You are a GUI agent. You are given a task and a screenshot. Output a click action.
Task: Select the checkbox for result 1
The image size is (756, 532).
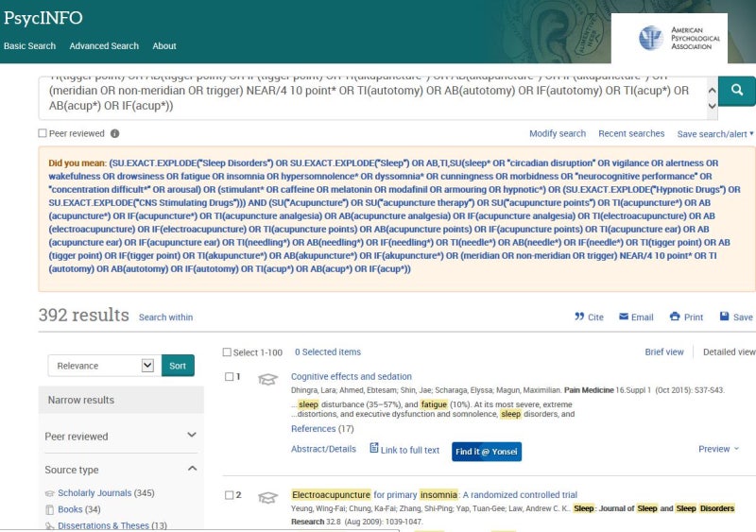[x=229, y=376]
